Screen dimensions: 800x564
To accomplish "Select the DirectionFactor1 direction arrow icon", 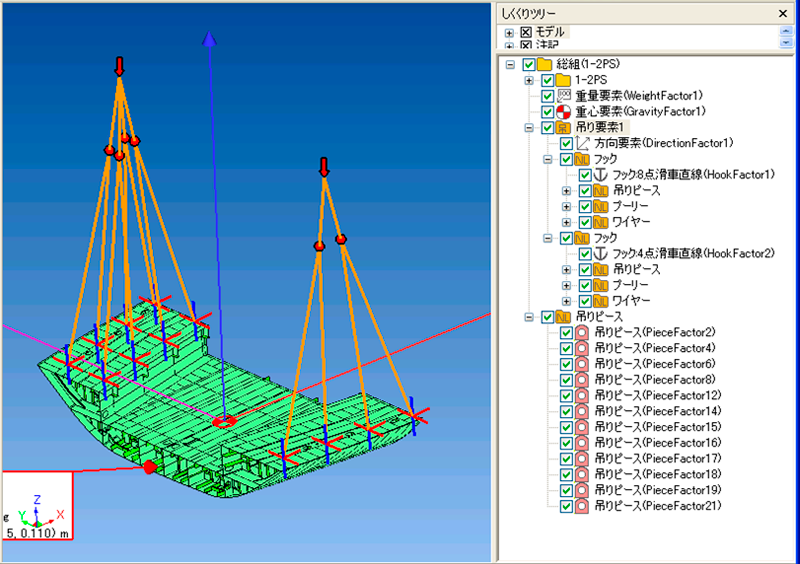I will coord(583,144).
